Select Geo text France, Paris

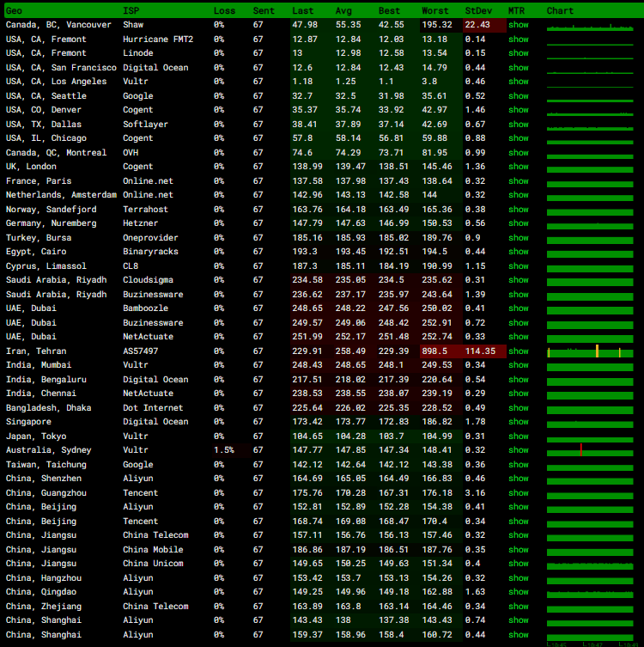(x=39, y=181)
